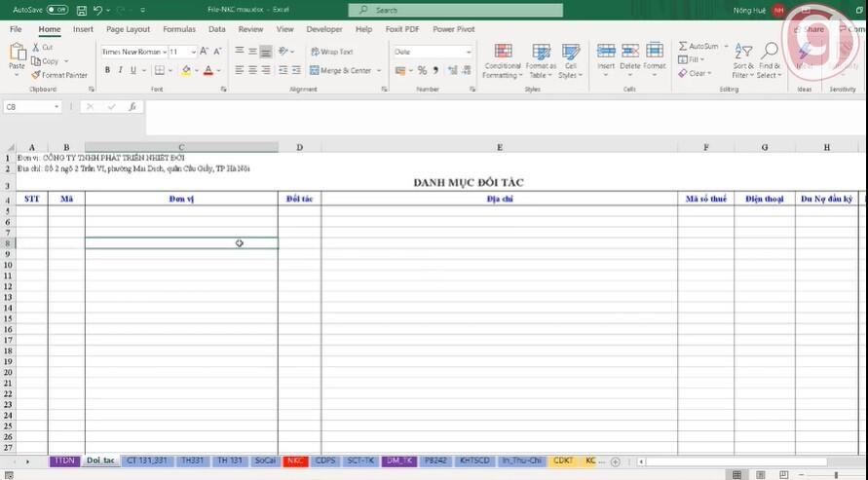The image size is (868, 480).
Task: Open the Name Box dropdown
Action: click(x=57, y=107)
